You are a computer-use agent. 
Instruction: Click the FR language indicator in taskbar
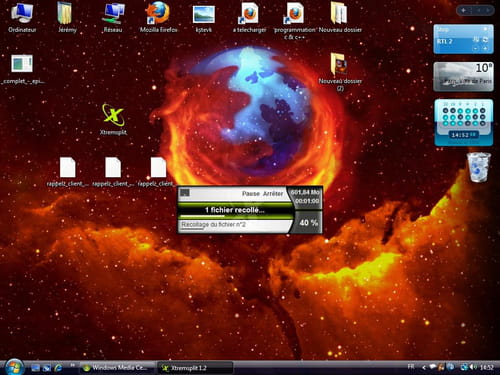click(411, 367)
